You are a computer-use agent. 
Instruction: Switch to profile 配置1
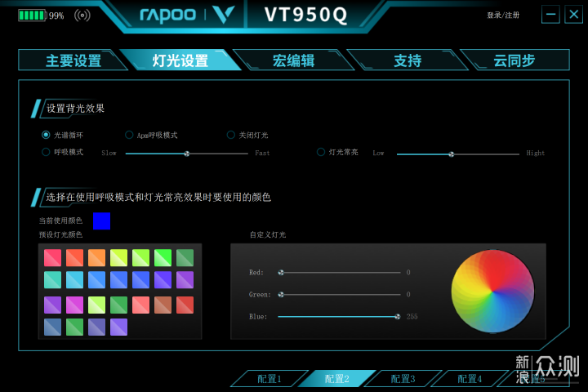point(269,378)
